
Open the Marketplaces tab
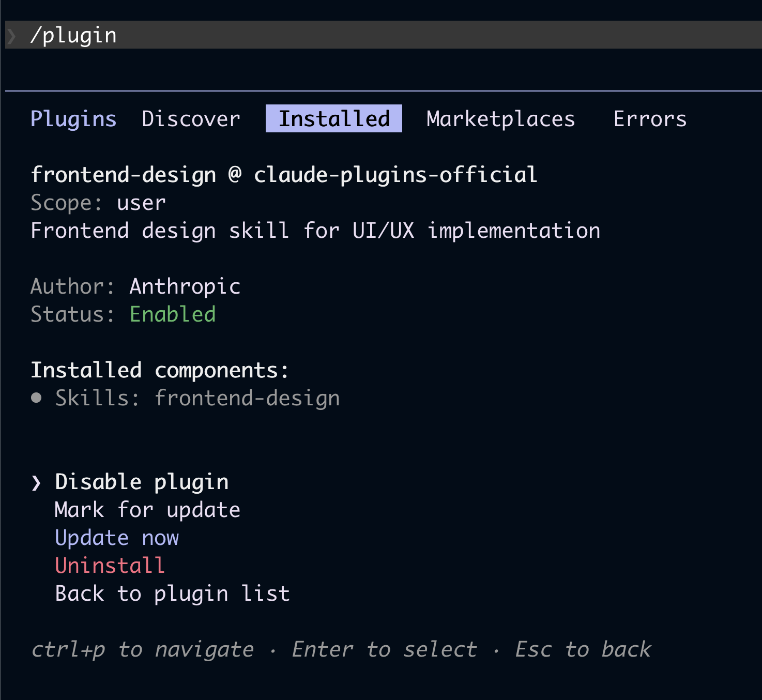(501, 119)
